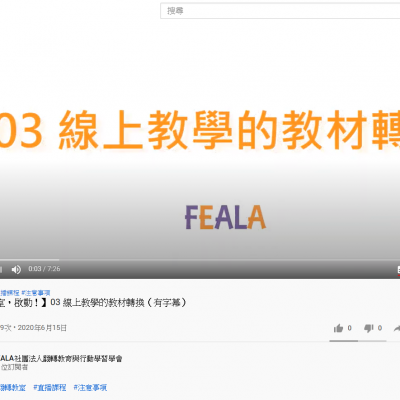Image resolution: width=400 pixels, height=400 pixels.
Task: Open sharing with the curved arrow icon
Action: tap(397, 328)
